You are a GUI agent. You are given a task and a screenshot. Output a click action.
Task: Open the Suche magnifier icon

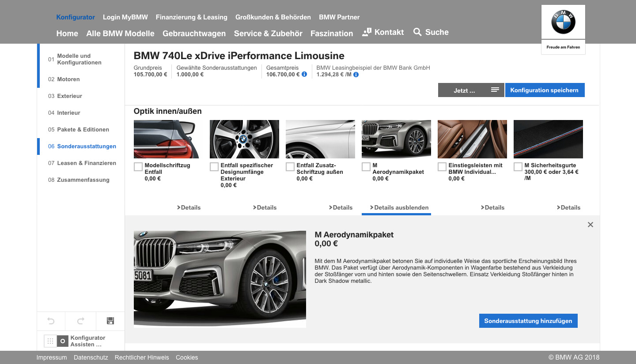click(x=417, y=32)
